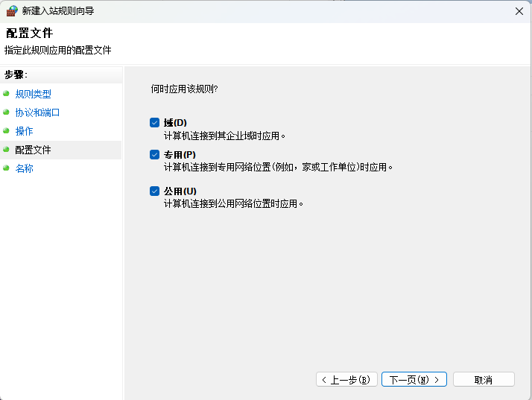Click the 指定此规则应用的配置文件 subtitle
532x400 pixels.
57,50
